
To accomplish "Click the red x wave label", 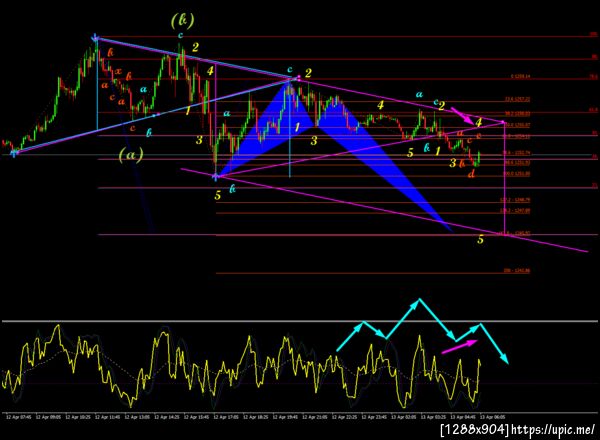I will click(119, 71).
